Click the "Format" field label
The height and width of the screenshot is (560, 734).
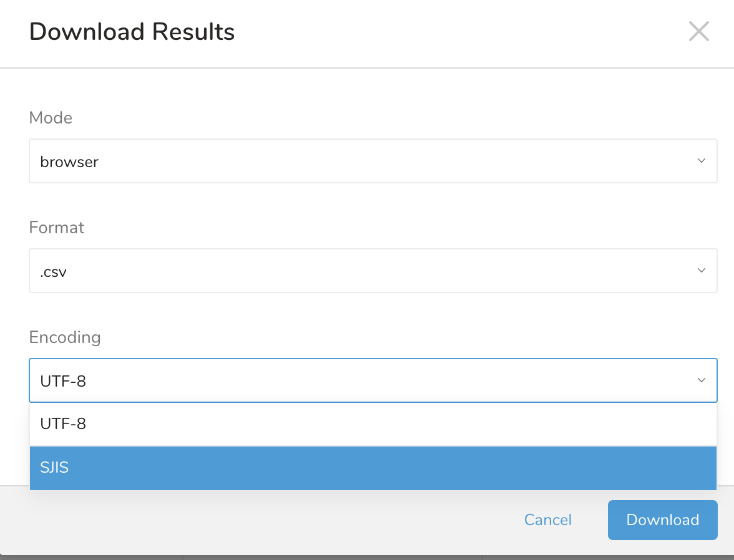[x=56, y=228]
